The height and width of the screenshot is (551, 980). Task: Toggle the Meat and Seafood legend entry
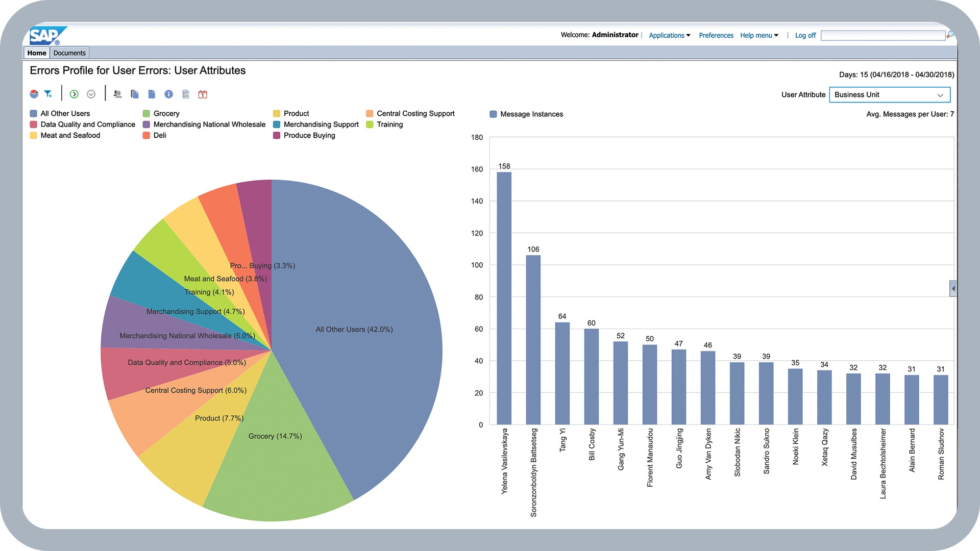[x=65, y=135]
